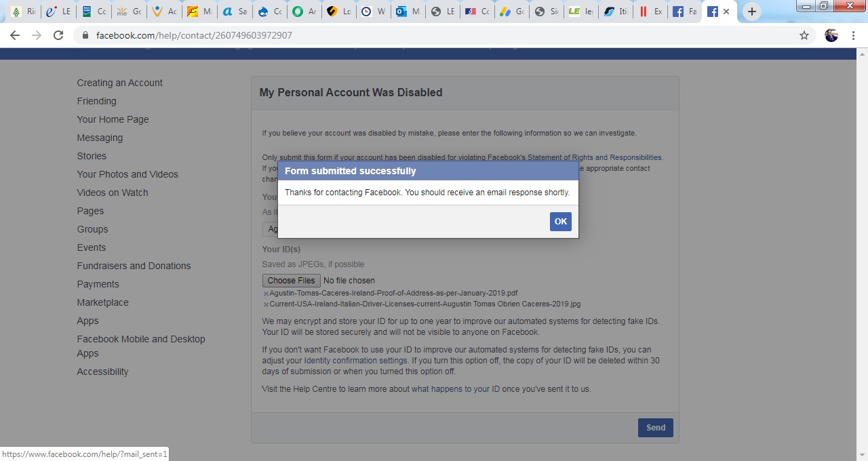Click the scrollbar down arrow

862,455
